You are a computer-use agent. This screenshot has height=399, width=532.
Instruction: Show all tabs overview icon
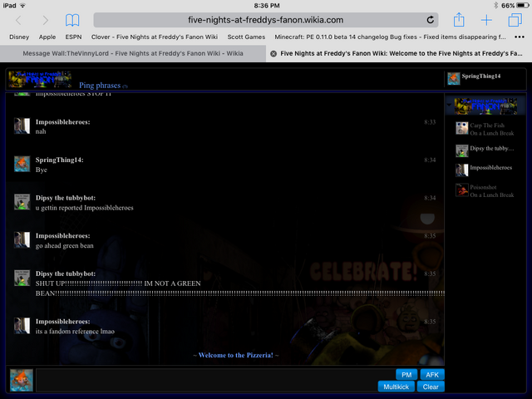point(515,20)
